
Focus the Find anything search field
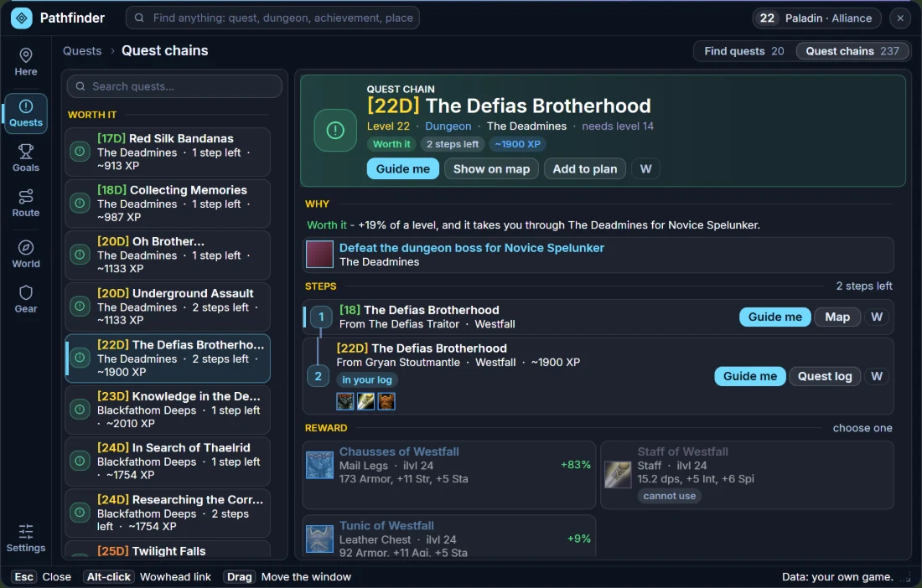273,18
